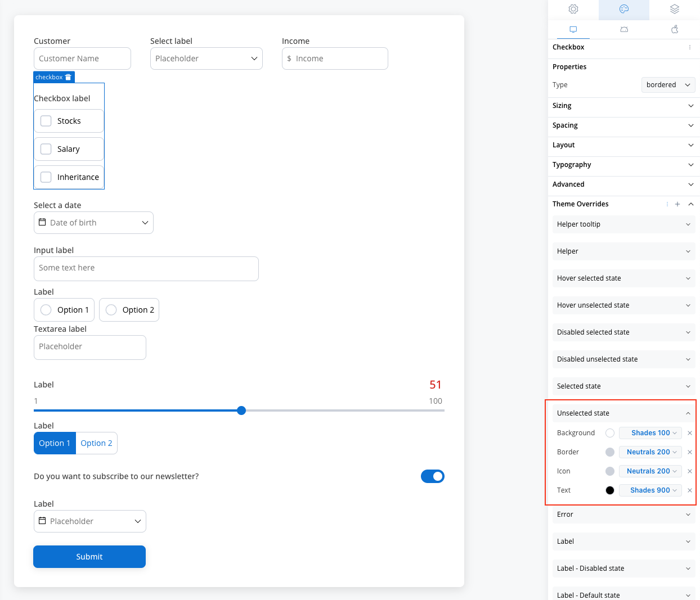
Task: Collapse the Unselected state override
Action: 624,413
